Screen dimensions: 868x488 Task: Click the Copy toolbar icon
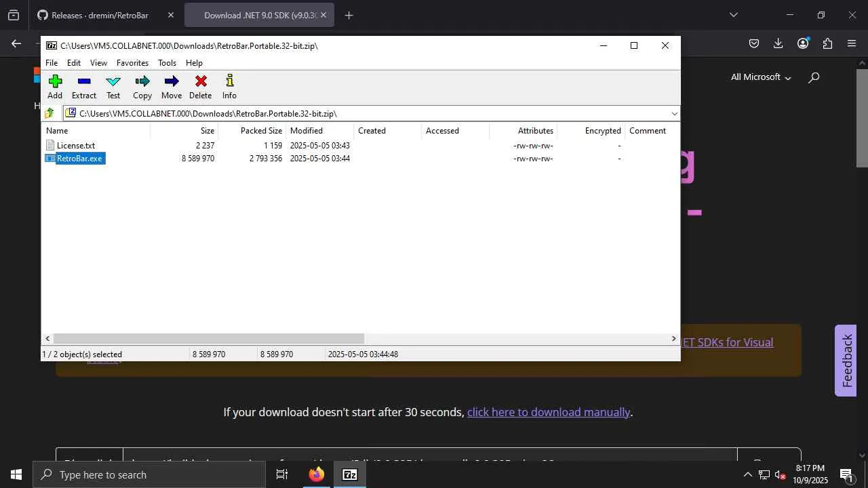[x=142, y=81]
